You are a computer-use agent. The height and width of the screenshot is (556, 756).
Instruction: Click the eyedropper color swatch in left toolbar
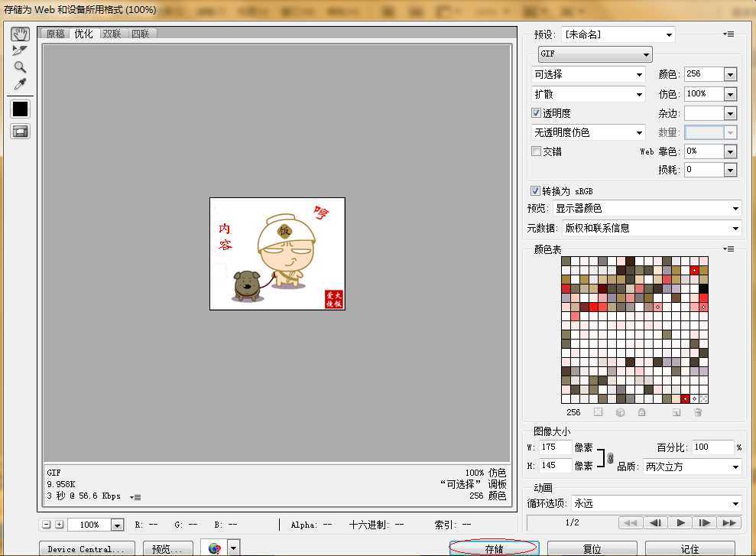tap(20, 108)
